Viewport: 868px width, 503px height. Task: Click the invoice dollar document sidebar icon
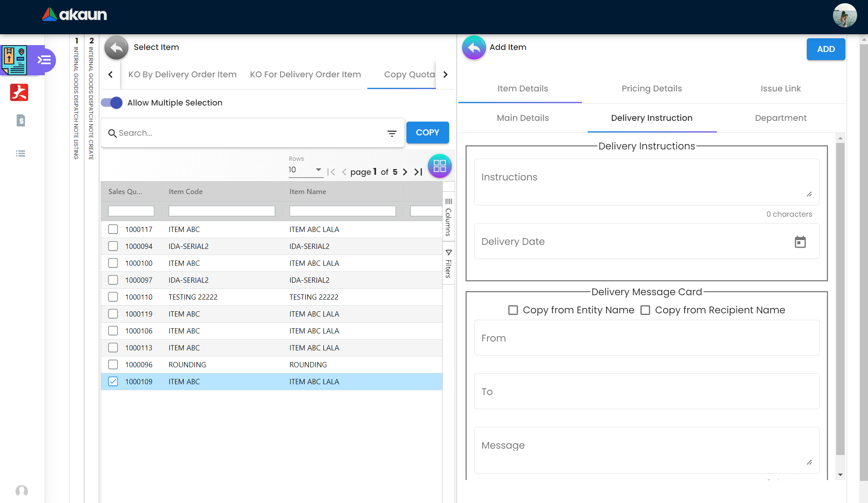21,120
